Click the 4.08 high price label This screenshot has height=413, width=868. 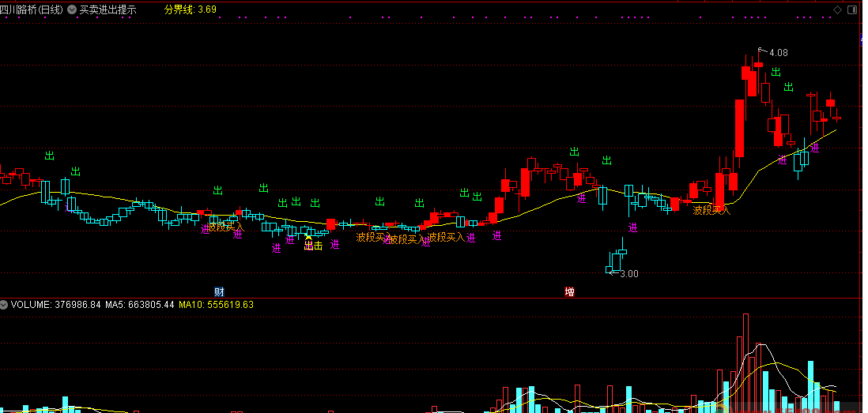coord(779,53)
